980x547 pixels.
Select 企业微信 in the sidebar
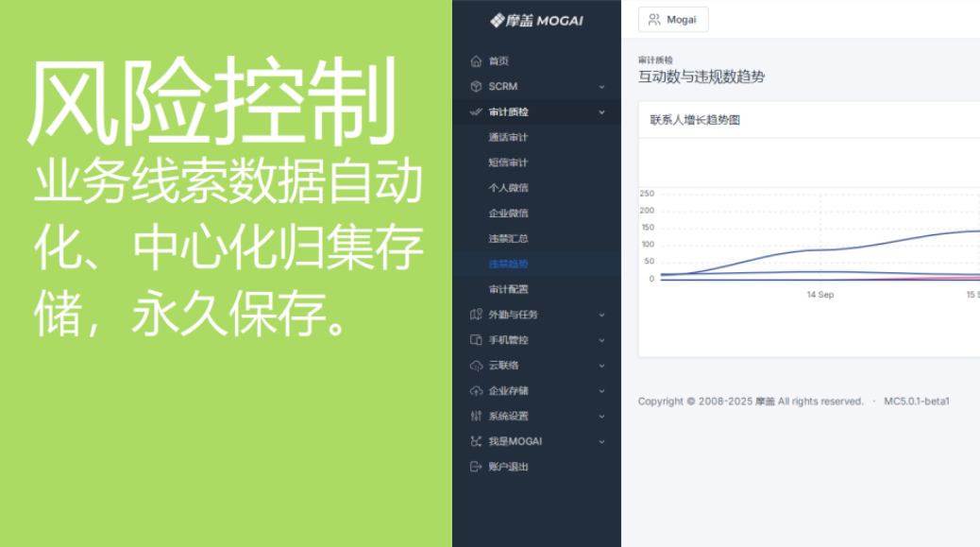click(x=508, y=214)
